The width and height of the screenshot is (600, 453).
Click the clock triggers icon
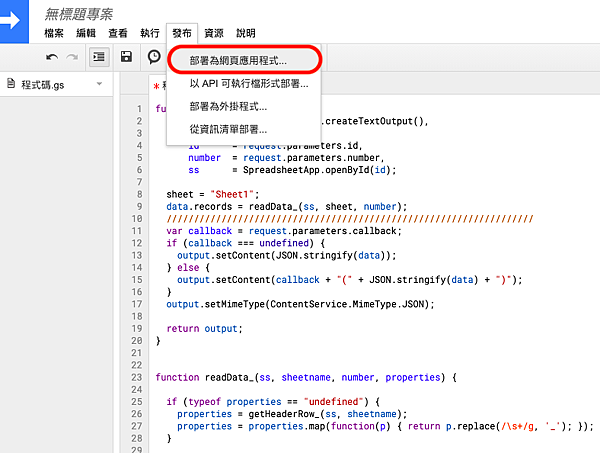[x=154, y=57]
